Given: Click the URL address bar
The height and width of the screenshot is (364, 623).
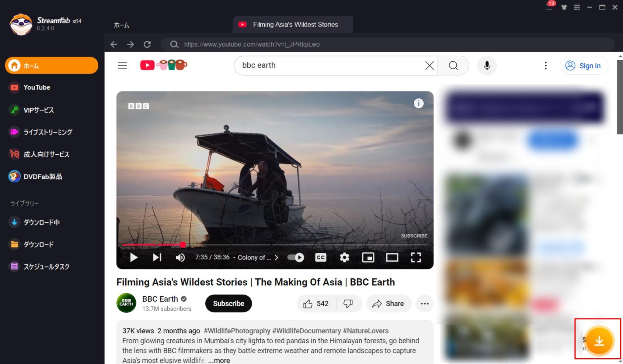Looking at the screenshot, I should click(387, 44).
